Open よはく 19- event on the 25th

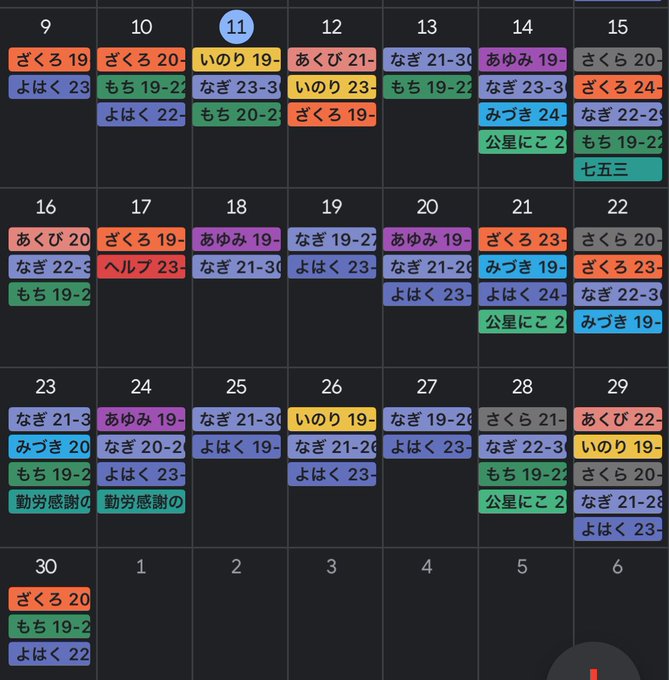pos(237,447)
